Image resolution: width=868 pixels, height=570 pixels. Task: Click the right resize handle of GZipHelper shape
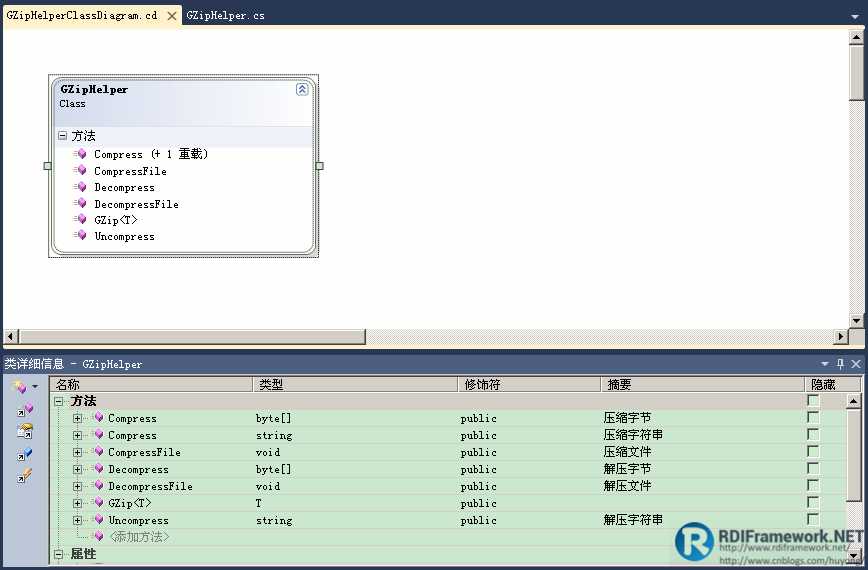click(x=319, y=165)
